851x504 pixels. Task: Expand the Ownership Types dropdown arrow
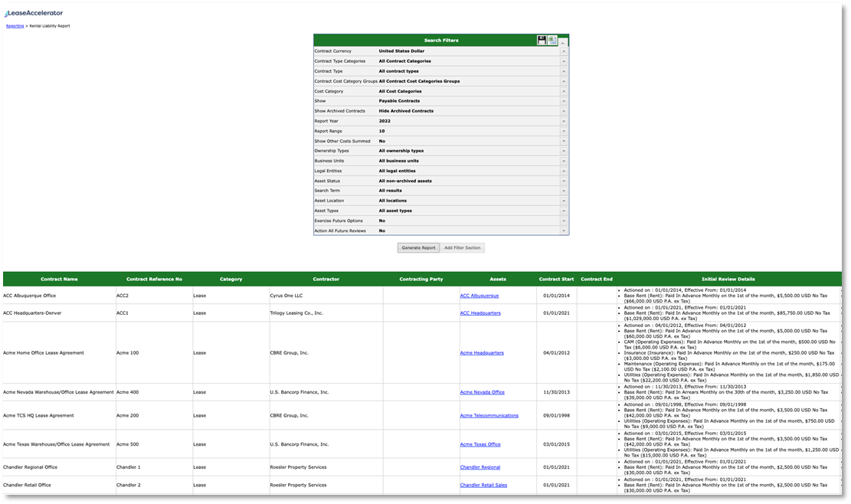[x=563, y=151]
